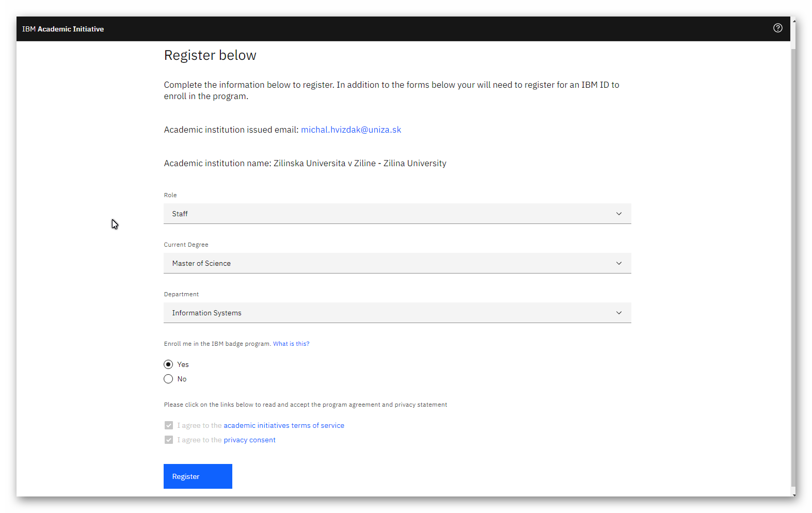Click the chevron arrow in Role field
Viewport: 812px width, 513px height.
[x=618, y=214]
